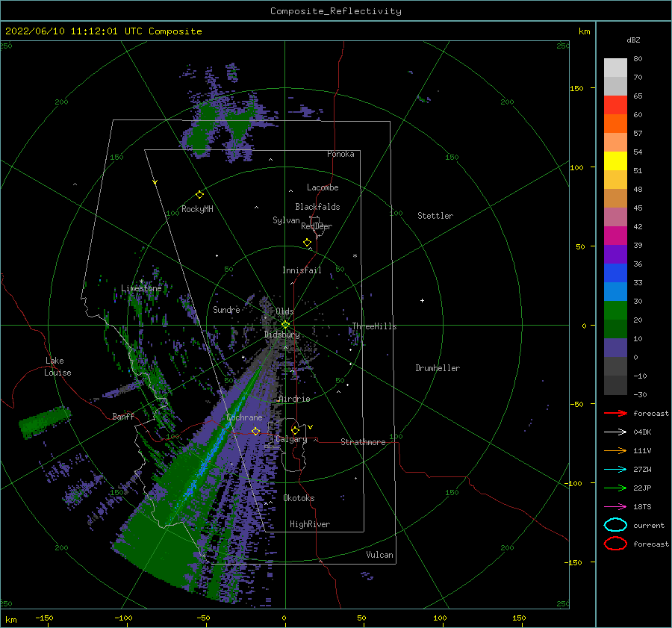This screenshot has width=672, height=628.
Task: Click the asterisk marker east of Innisfail
Action: click(355, 256)
